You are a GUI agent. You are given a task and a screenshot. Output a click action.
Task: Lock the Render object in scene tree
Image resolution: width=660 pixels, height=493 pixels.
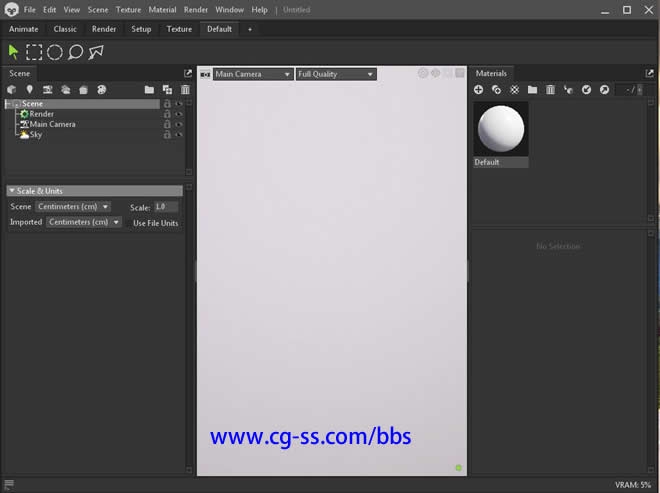tap(167, 115)
